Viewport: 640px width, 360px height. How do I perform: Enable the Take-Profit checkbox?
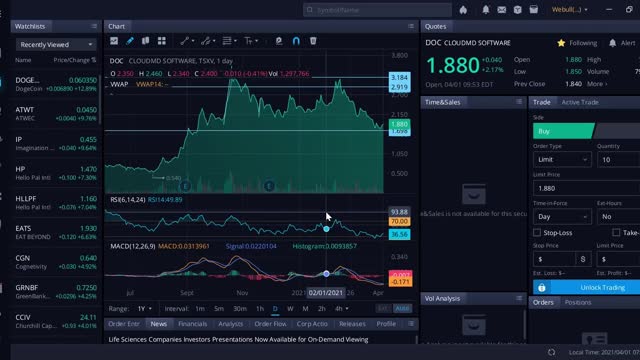[x=616, y=233]
